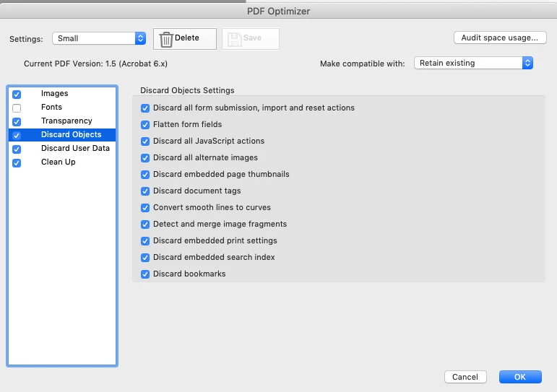Viewport: 557px width, 392px height.
Task: Toggle Discard embedded print settings
Action: pos(145,240)
